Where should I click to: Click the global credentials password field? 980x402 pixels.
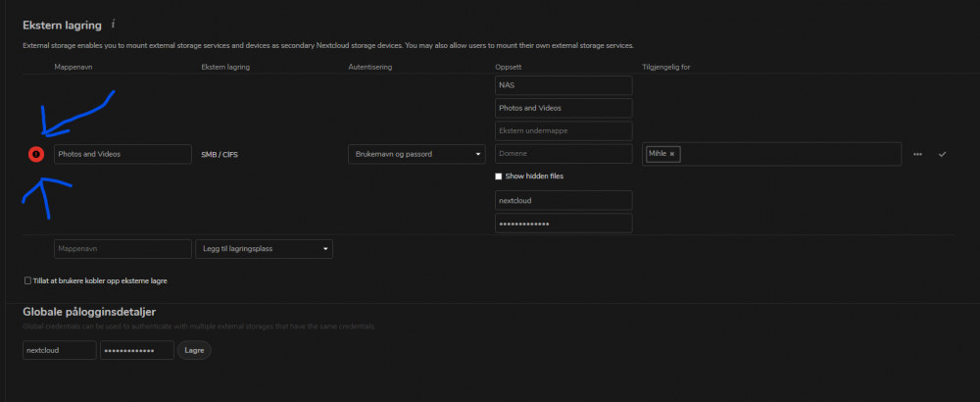click(x=137, y=350)
